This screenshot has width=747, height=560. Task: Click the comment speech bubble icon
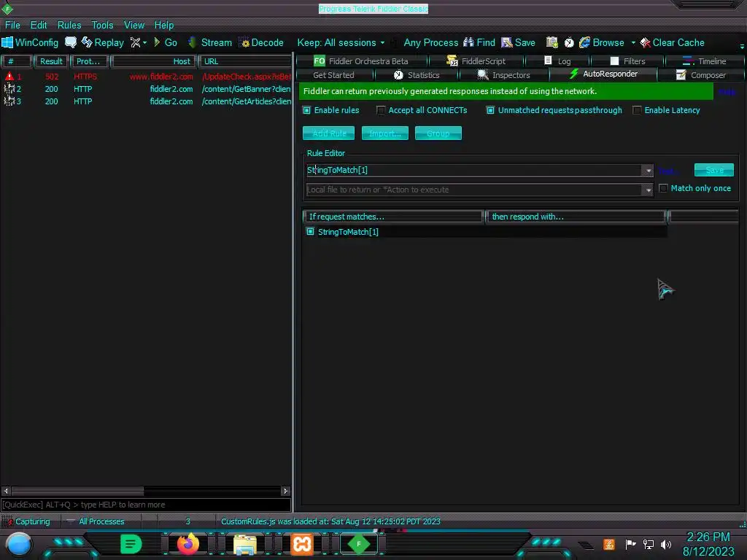pyautogui.click(x=71, y=42)
